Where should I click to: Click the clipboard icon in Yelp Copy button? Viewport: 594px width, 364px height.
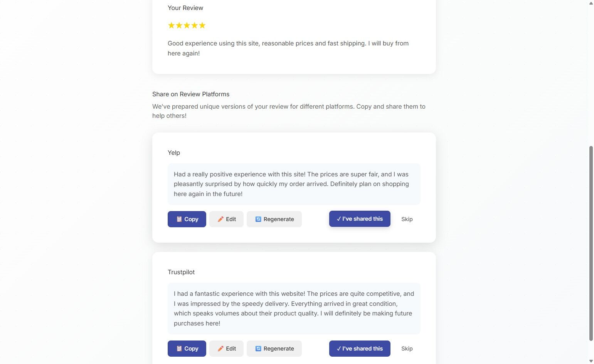179,219
